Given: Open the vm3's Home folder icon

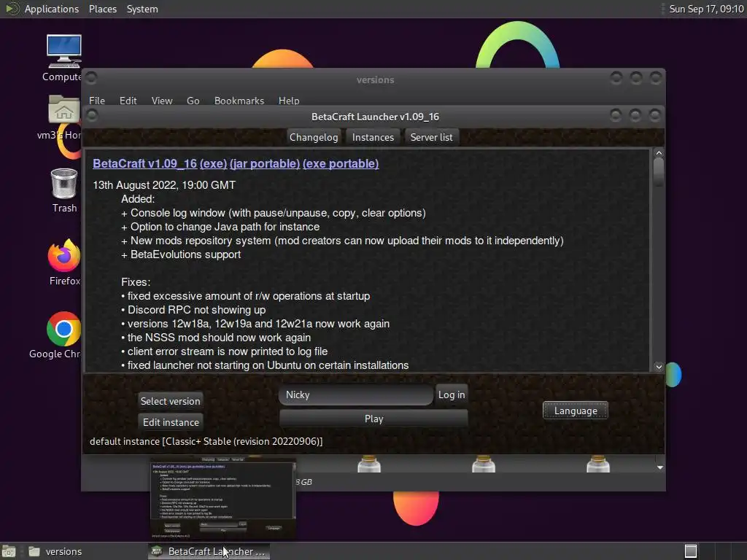Looking at the screenshot, I should [63, 109].
